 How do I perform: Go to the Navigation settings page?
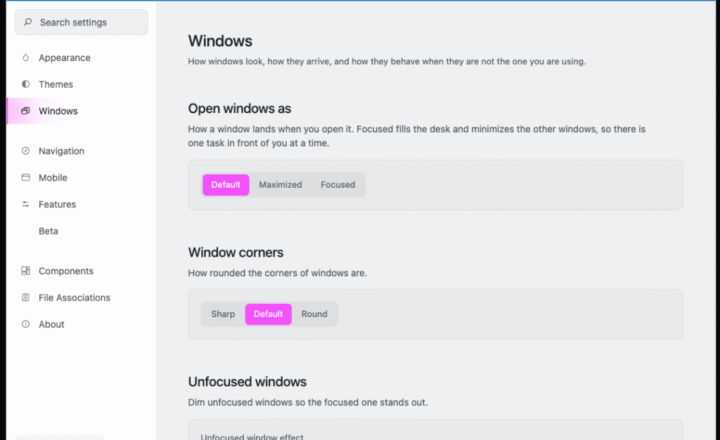point(81,151)
